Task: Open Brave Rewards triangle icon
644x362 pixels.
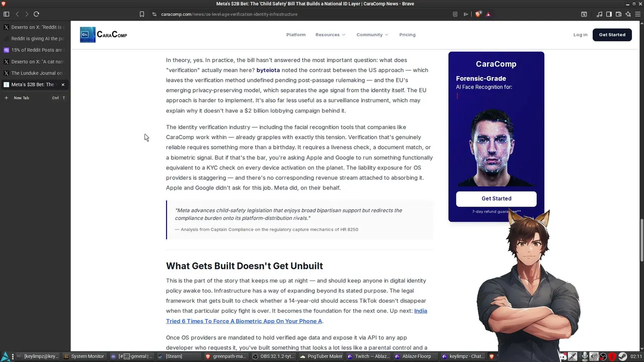Action: 488,14
